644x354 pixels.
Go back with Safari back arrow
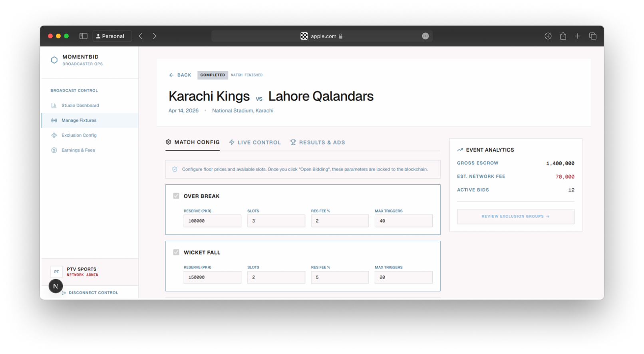tap(141, 36)
